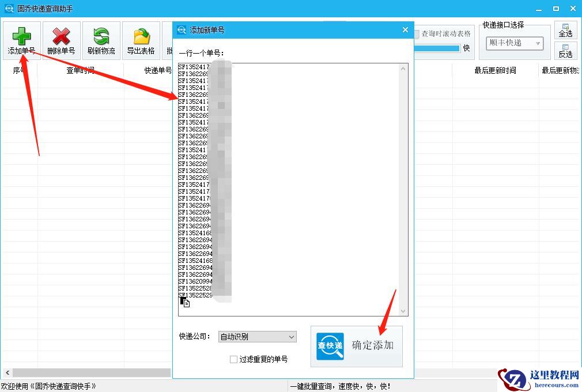Click the first line SF1352417 in list

point(194,67)
